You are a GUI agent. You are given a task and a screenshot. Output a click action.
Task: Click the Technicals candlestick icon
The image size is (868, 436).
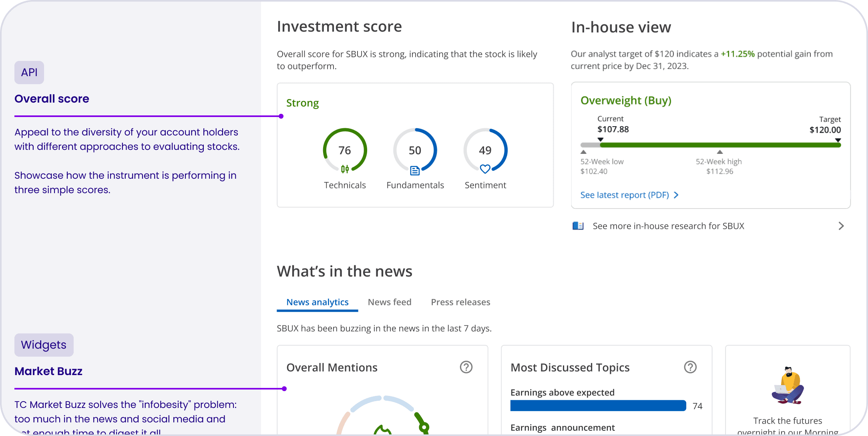pyautogui.click(x=345, y=169)
